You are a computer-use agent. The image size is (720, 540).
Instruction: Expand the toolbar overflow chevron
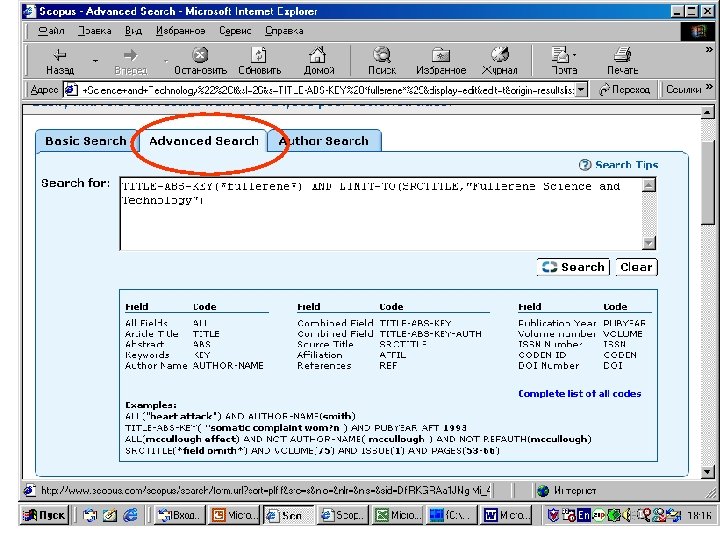[x=709, y=50]
